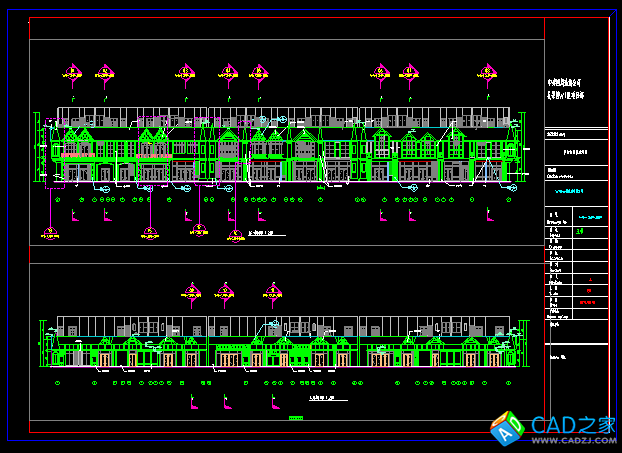Pick rightmost of three magenta markers above lower elevation
Viewport: 622px width, 453px height.
point(272,292)
